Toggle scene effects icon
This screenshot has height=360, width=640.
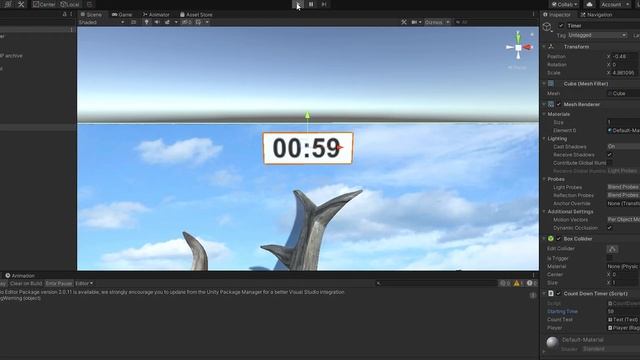167,22
